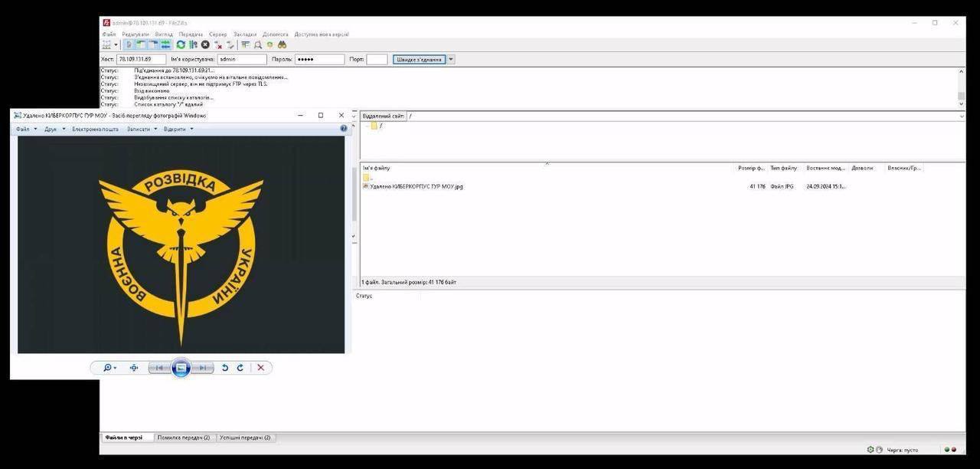Toggle the message log display
The height and width of the screenshot is (469, 980).
pos(129,45)
